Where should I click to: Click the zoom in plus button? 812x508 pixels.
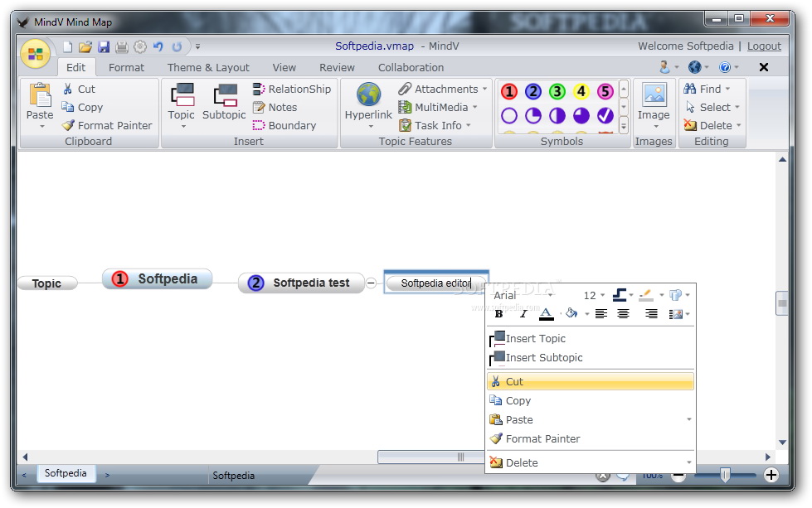[x=771, y=475]
